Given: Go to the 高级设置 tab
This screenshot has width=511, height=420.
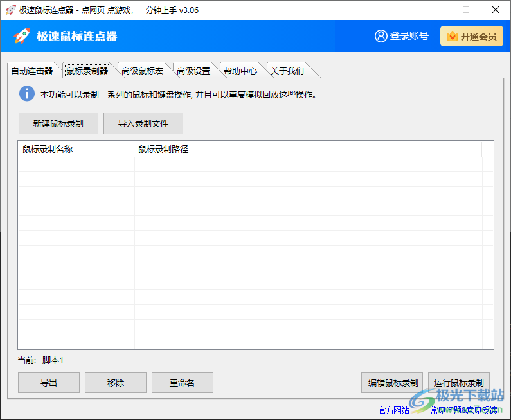Looking at the screenshot, I should tap(193, 71).
